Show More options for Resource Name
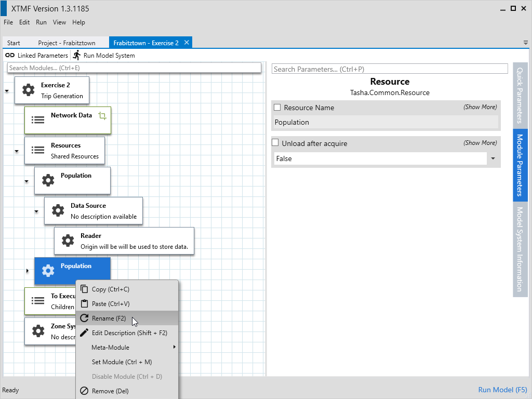This screenshot has width=532, height=399. pyautogui.click(x=480, y=107)
